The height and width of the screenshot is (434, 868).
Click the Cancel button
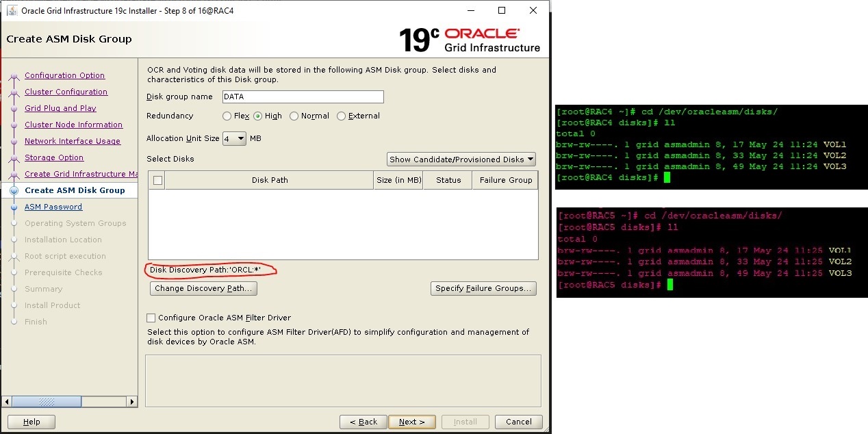point(519,422)
